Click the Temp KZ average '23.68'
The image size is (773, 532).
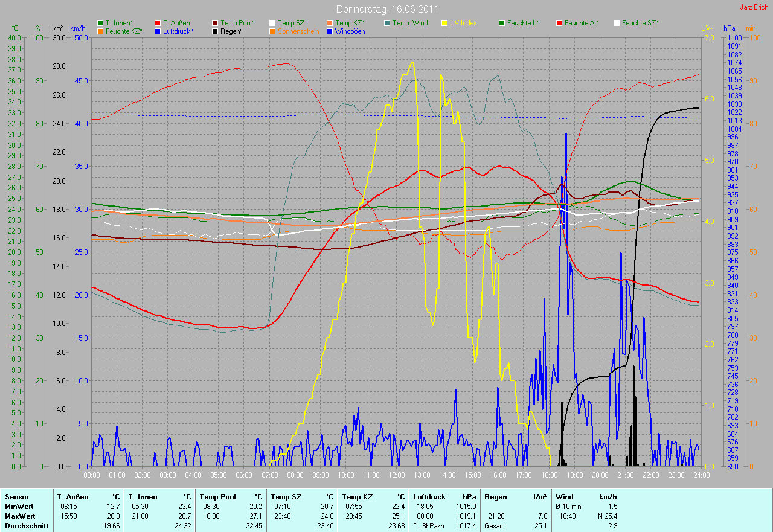(x=396, y=526)
